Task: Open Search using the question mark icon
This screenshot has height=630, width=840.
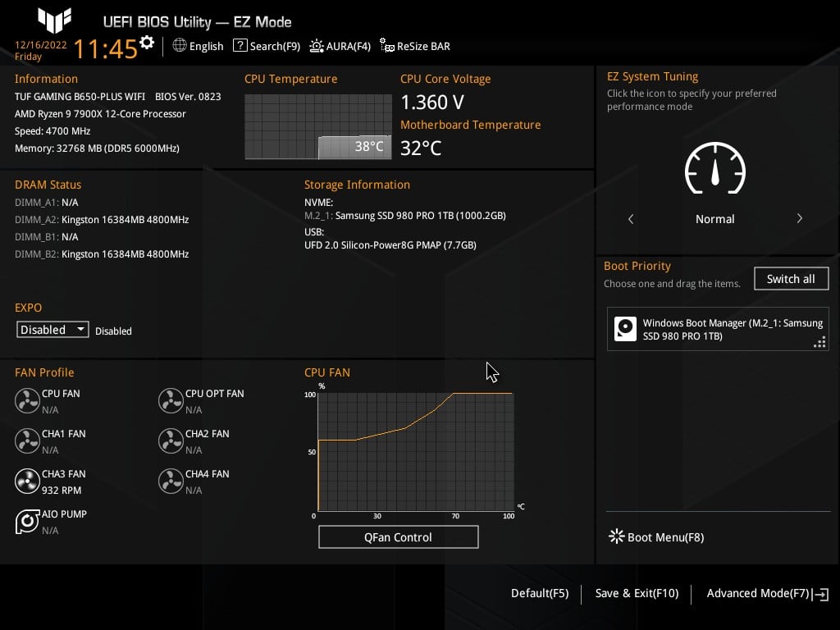Action: tap(240, 46)
